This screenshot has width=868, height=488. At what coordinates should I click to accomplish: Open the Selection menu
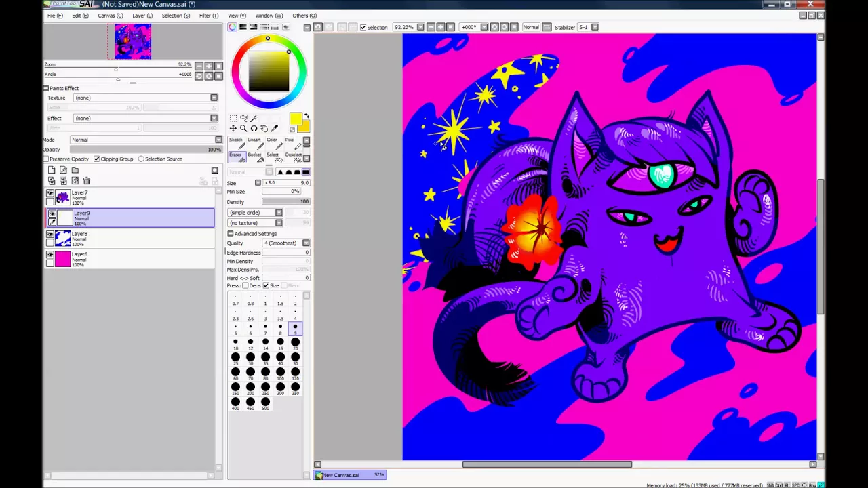click(176, 16)
